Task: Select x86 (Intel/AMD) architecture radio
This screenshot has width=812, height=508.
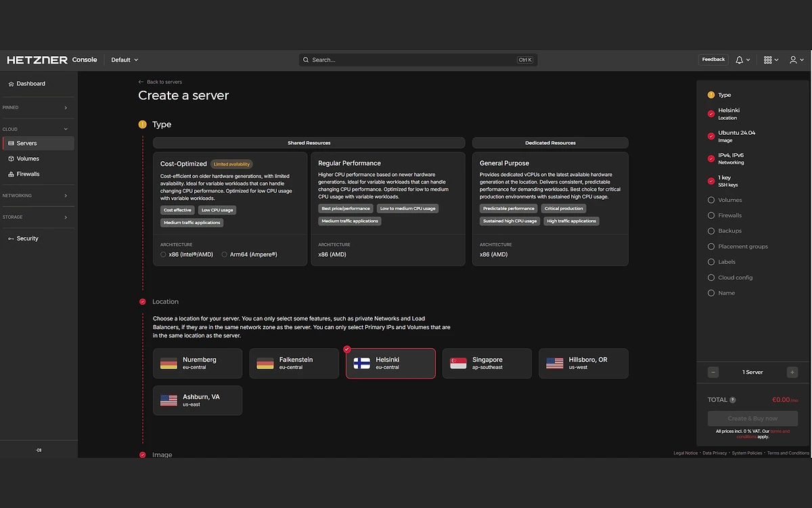Action: 163,255
